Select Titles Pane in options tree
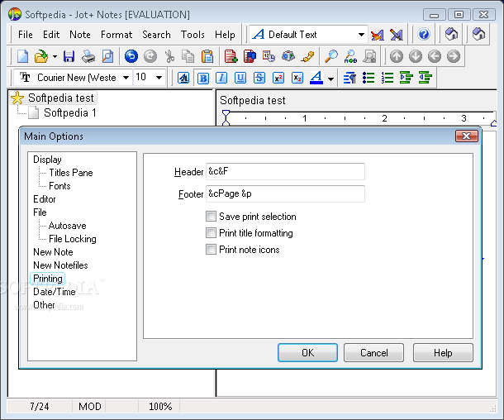Screen dimensions: 504x420 (x=71, y=173)
